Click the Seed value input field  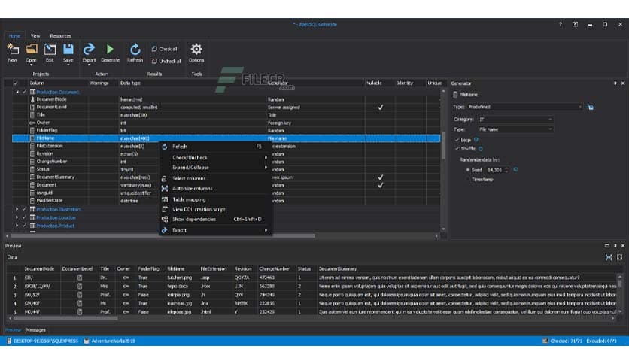pyautogui.click(x=494, y=170)
